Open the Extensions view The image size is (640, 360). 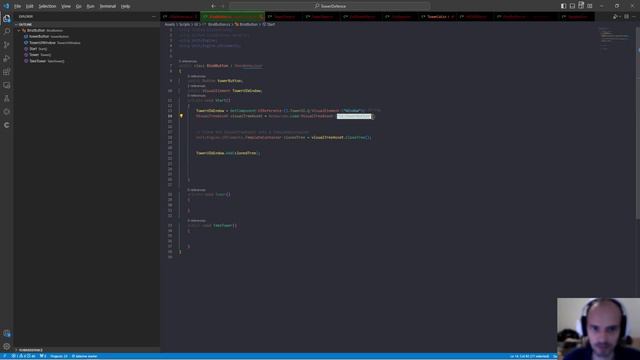(x=7, y=72)
